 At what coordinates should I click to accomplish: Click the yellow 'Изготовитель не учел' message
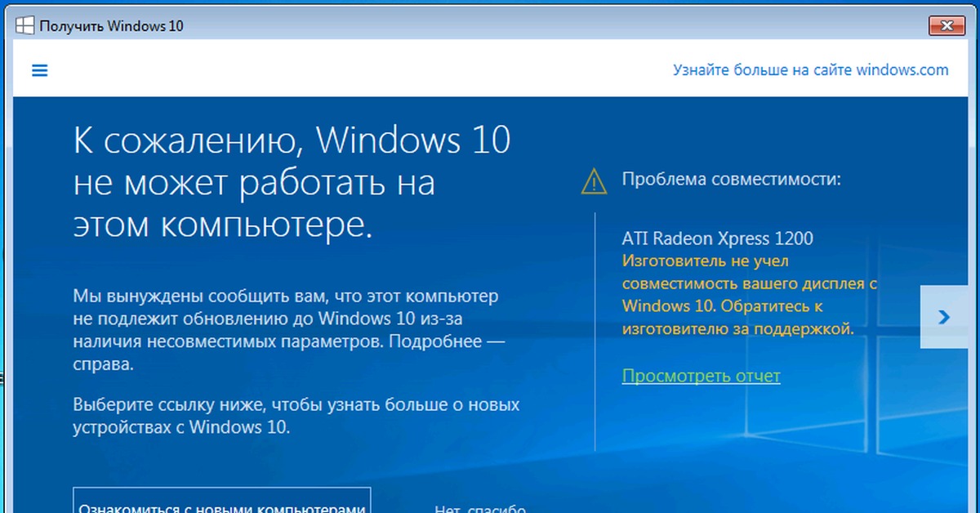(x=750, y=295)
